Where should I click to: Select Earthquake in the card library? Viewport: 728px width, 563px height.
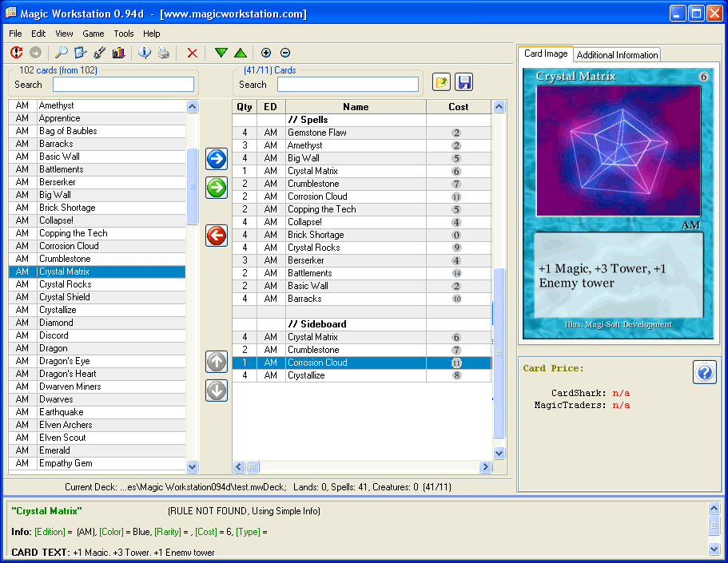97,412
